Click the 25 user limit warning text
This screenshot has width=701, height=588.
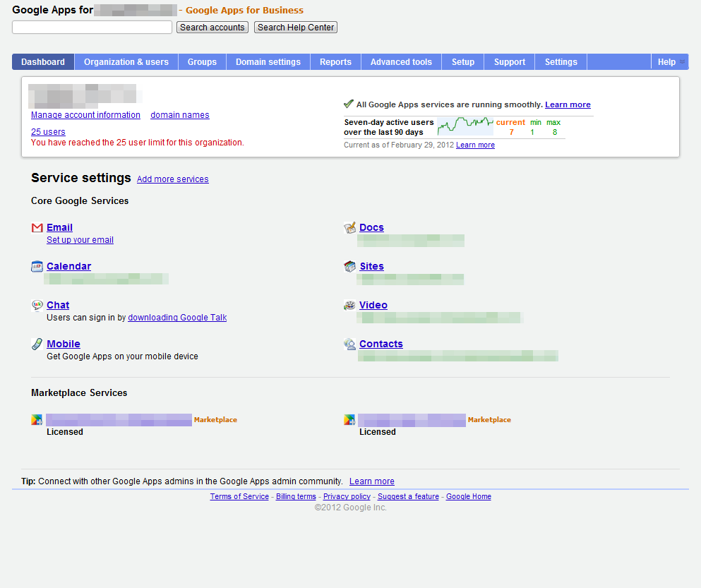[138, 143]
